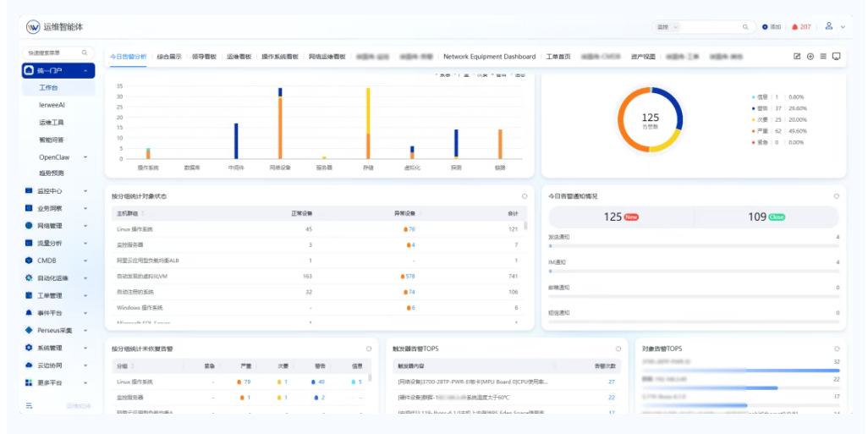Click abnormal device count 578 link

409,276
